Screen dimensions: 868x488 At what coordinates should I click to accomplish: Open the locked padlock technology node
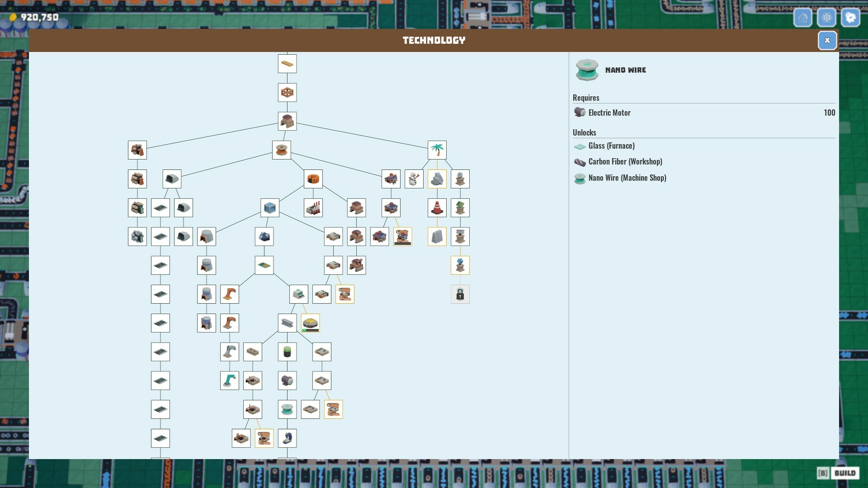(460, 294)
